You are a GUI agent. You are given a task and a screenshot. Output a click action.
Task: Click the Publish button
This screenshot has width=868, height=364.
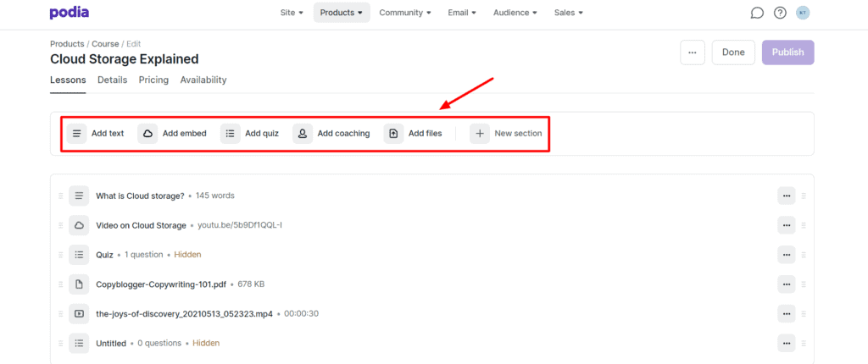point(787,52)
